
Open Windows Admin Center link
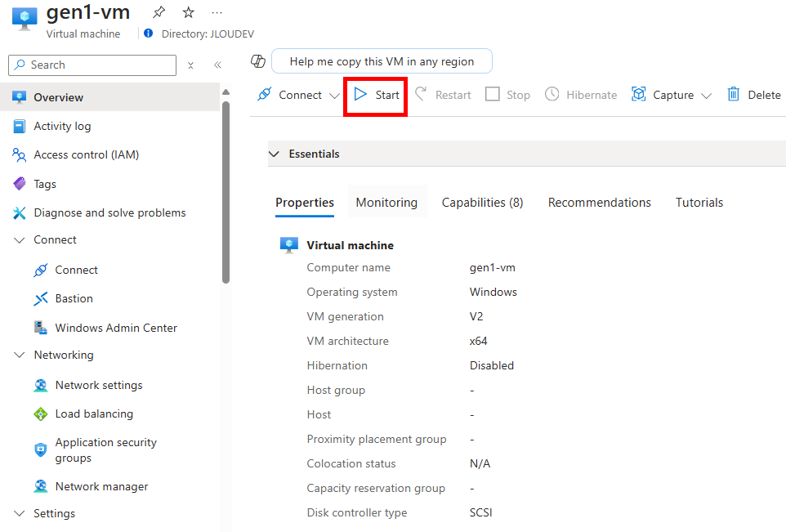click(116, 328)
